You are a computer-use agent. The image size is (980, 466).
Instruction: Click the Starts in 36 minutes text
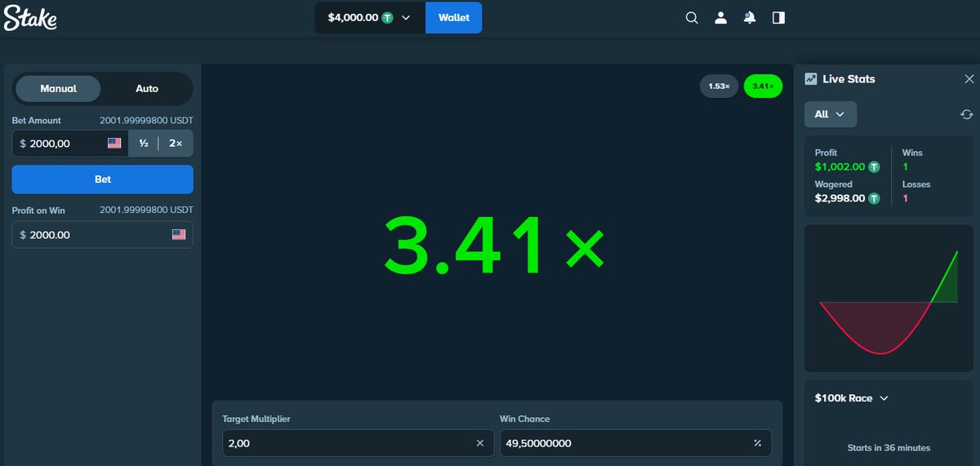[889, 447]
